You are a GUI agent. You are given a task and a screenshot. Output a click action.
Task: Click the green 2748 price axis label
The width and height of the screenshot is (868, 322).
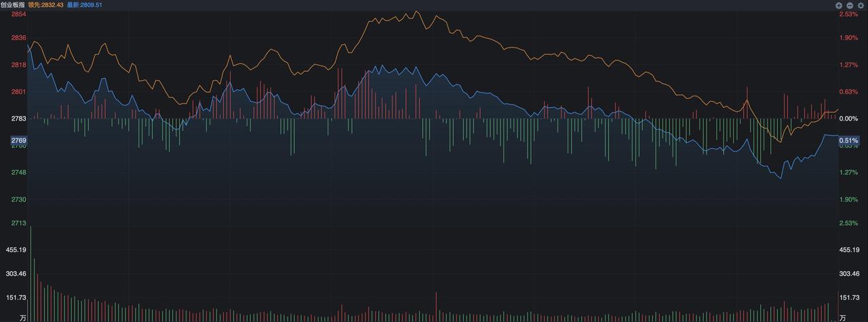pos(19,172)
